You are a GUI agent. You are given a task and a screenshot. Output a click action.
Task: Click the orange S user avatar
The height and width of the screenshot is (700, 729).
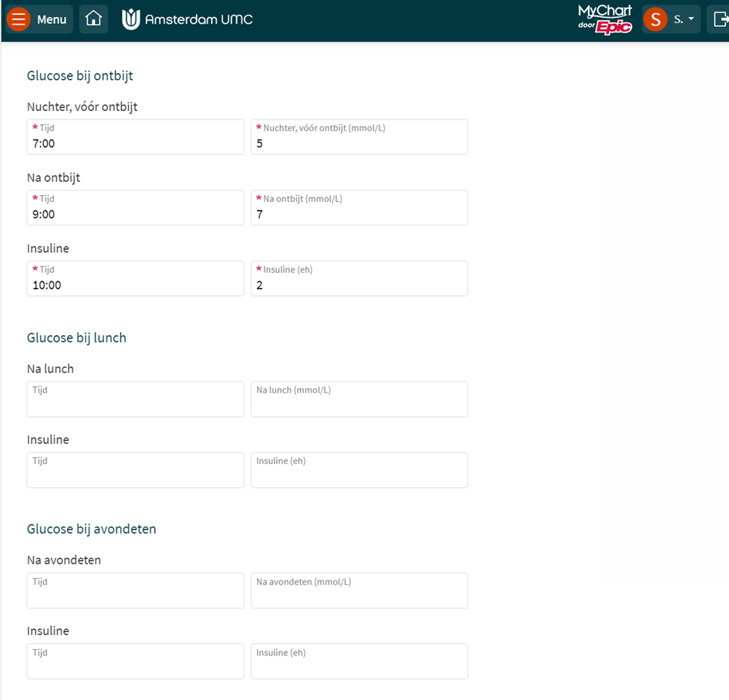655,19
